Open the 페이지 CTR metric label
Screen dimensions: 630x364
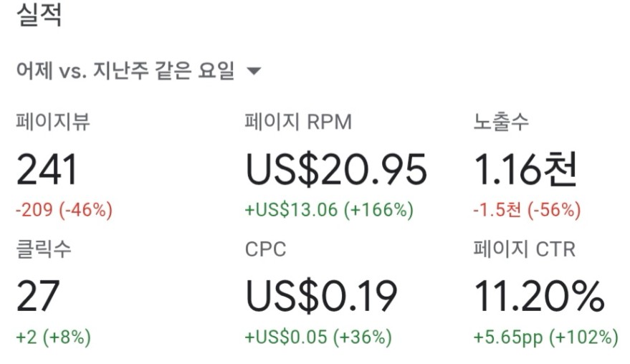pos(525,249)
